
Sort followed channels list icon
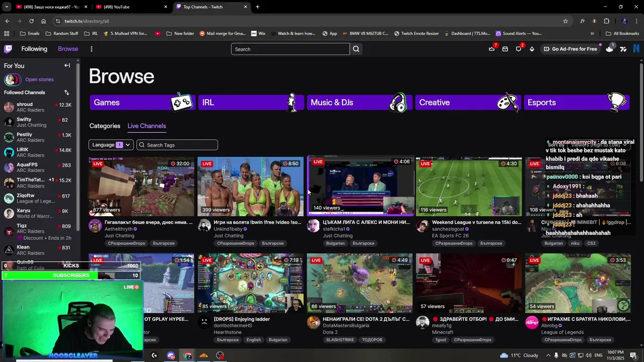click(66, 93)
